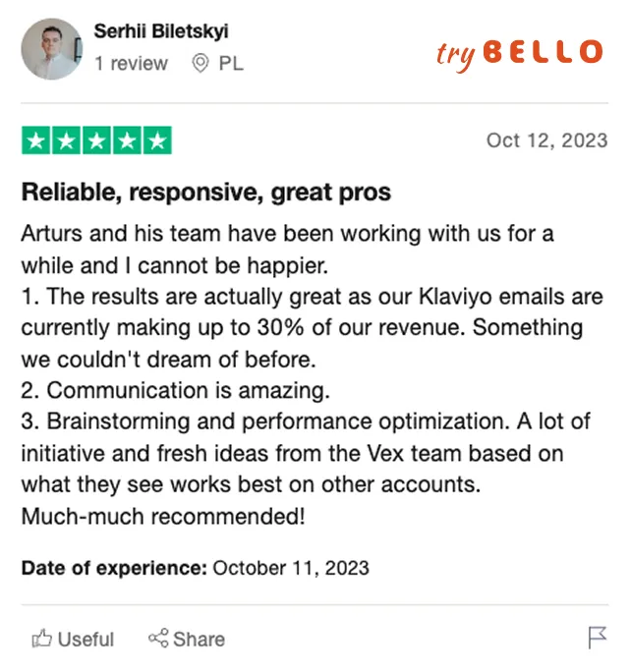Click the second green rating star
The image size is (630, 672).
[x=66, y=140]
